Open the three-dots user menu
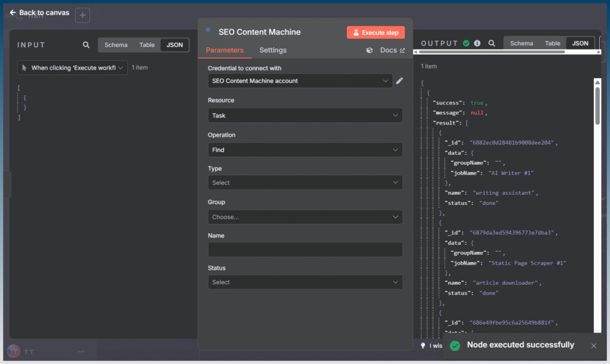The width and height of the screenshot is (610, 364). click(x=81, y=351)
